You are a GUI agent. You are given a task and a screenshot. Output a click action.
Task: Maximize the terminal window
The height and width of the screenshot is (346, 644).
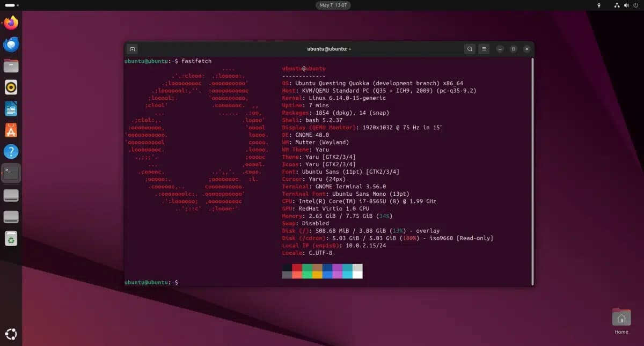[x=513, y=49]
